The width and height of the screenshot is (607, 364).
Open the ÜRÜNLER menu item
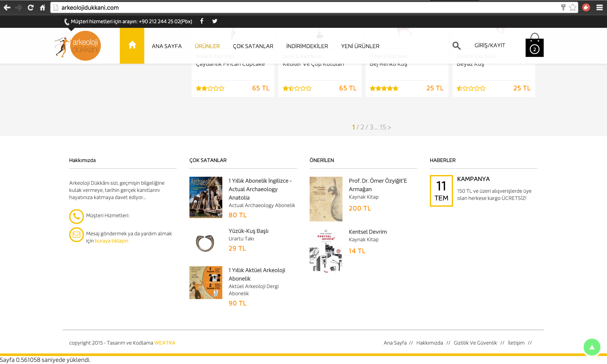coord(207,46)
